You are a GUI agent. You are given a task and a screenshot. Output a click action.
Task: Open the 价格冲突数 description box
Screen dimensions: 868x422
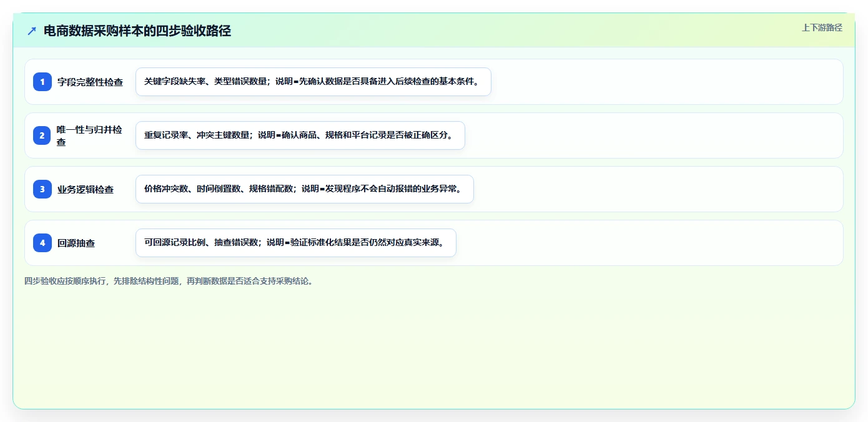point(305,189)
